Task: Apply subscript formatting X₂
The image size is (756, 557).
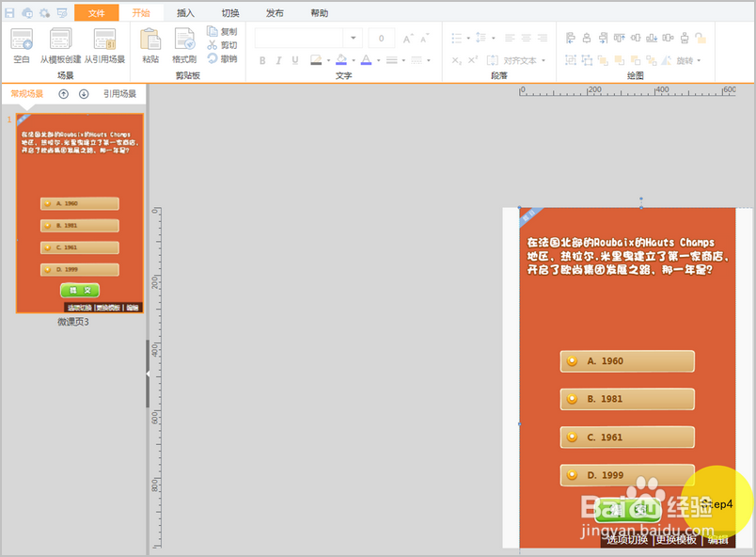Action: 457,60
